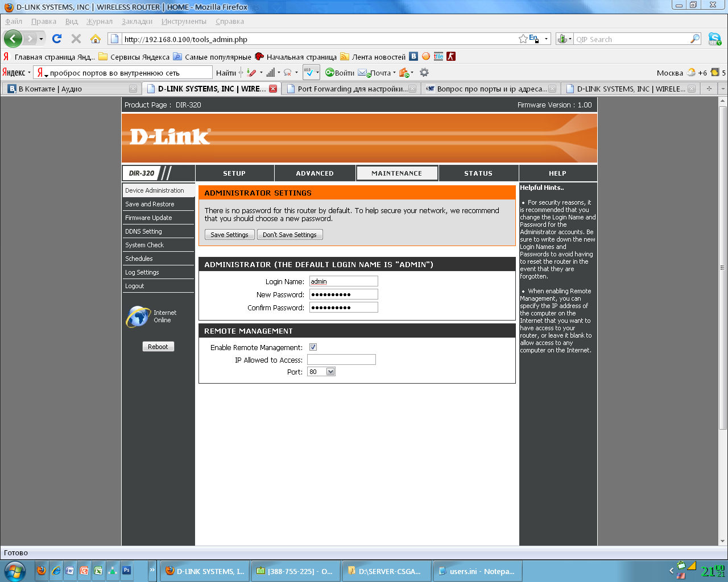Click the Skype icon in the navigation bar
This screenshot has height=582, width=728.
pyautogui.click(x=715, y=39)
